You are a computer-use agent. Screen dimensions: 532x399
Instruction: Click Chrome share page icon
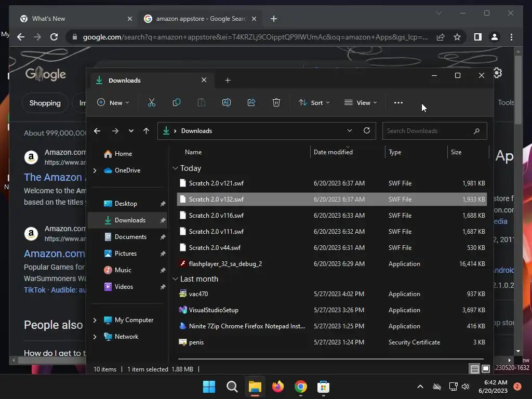coord(441,37)
